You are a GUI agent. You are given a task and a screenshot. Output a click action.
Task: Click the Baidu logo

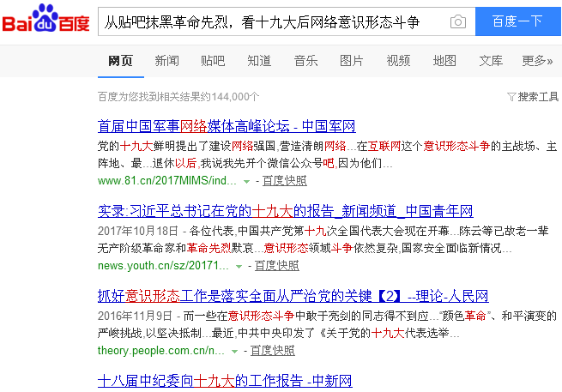point(45,19)
